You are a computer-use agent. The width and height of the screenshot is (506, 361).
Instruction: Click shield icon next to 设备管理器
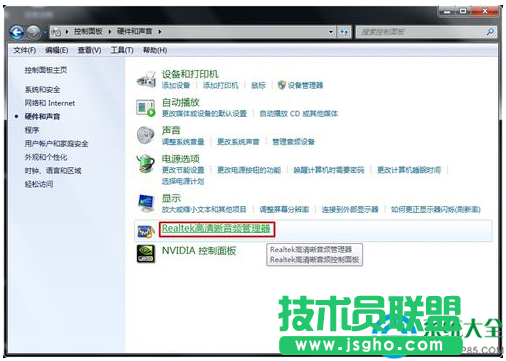point(282,85)
